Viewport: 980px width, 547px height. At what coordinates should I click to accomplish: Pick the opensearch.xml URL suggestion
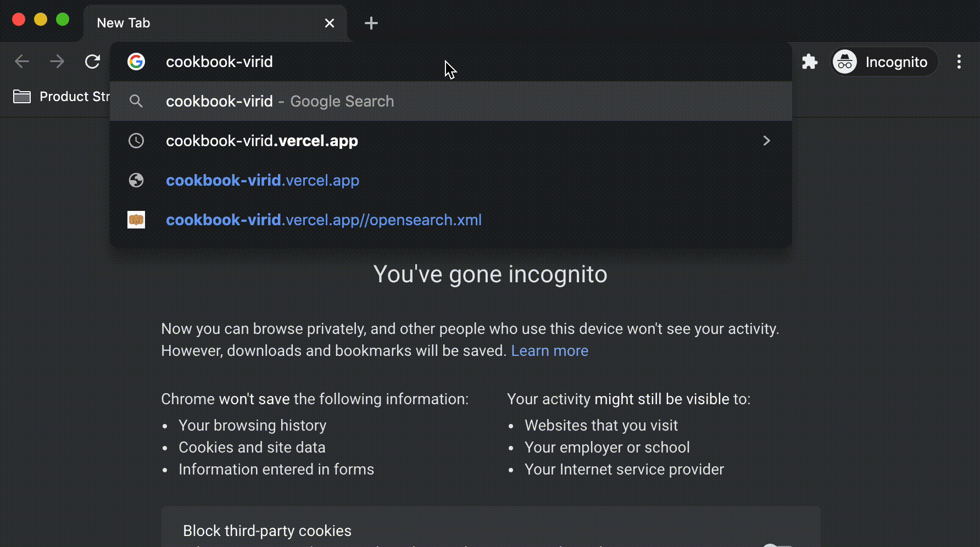[451, 220]
